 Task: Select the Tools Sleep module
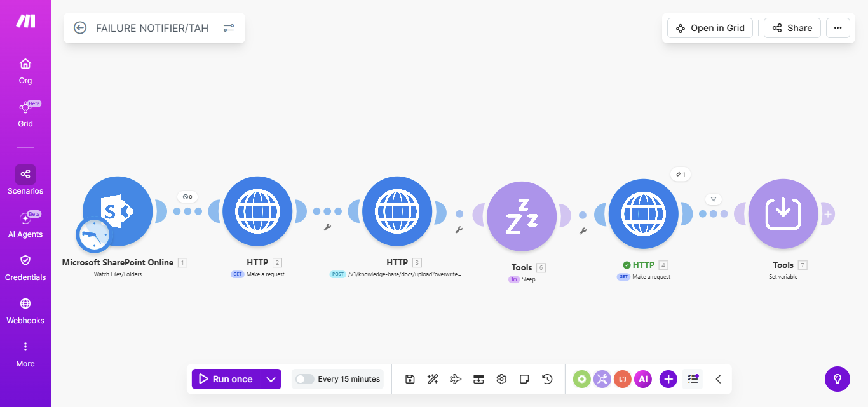pyautogui.click(x=522, y=216)
